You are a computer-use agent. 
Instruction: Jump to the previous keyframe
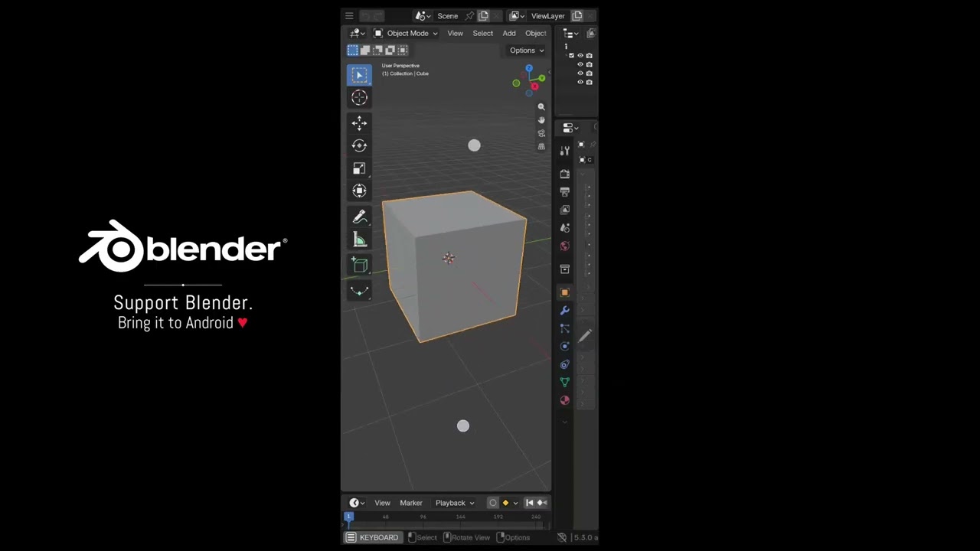pos(541,503)
